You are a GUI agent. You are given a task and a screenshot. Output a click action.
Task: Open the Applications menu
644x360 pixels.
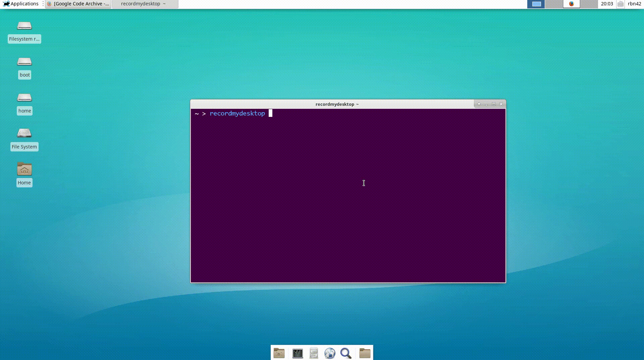tap(21, 4)
